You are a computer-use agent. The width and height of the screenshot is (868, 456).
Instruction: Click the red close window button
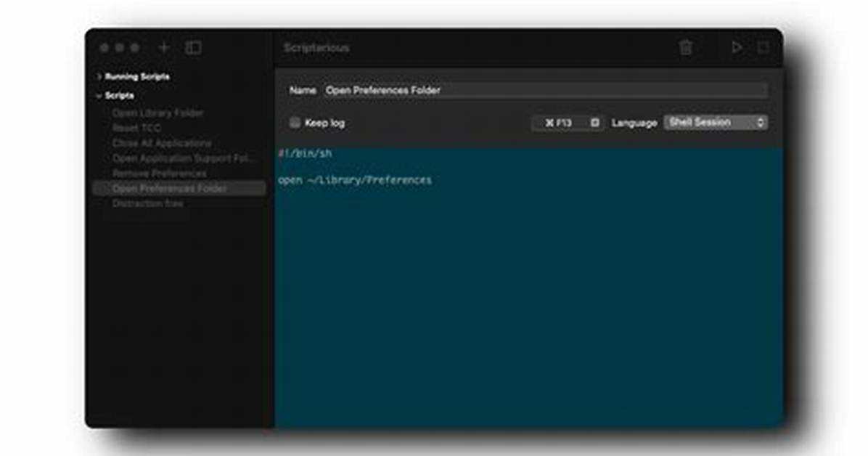pyautogui.click(x=104, y=48)
